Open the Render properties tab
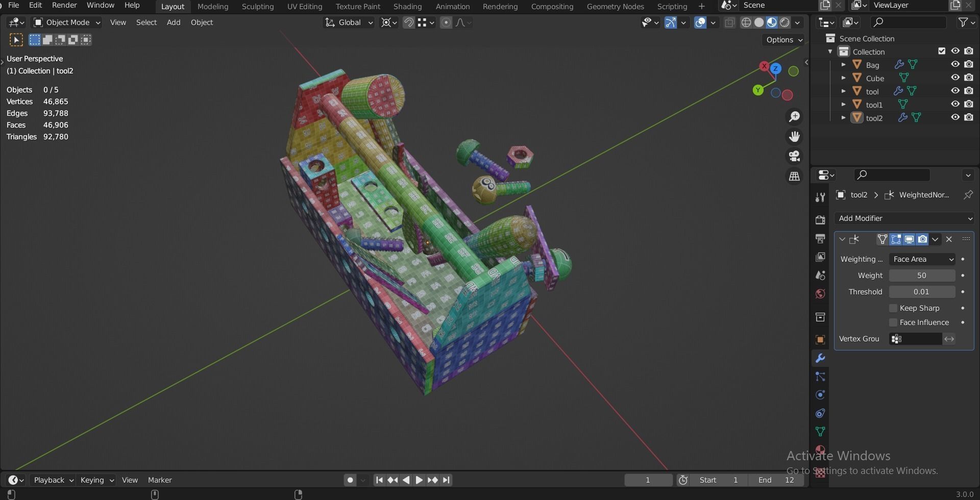The height and width of the screenshot is (500, 980). click(x=820, y=220)
